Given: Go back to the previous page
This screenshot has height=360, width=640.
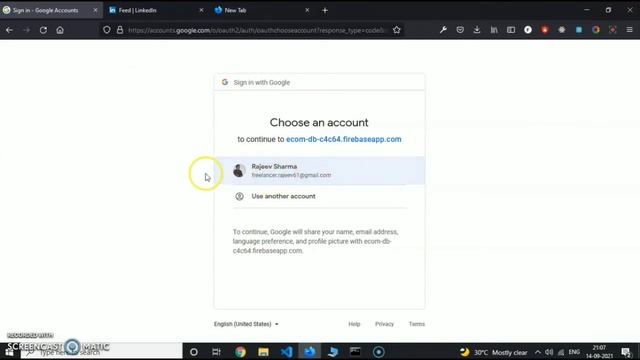Looking at the screenshot, I should [9, 30].
